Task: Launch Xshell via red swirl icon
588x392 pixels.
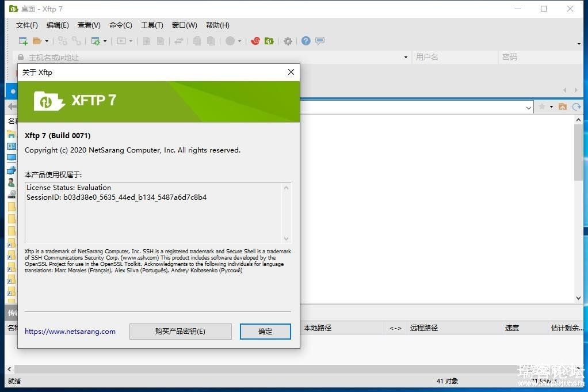Action: [255, 41]
